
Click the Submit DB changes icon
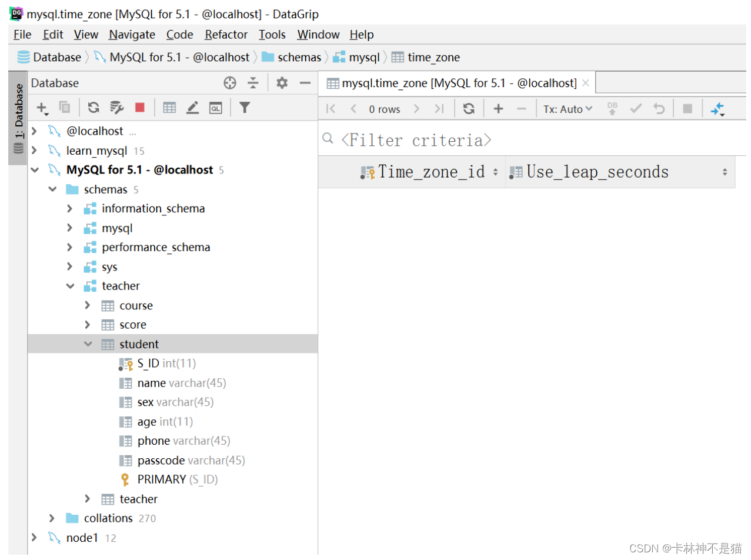(x=612, y=109)
